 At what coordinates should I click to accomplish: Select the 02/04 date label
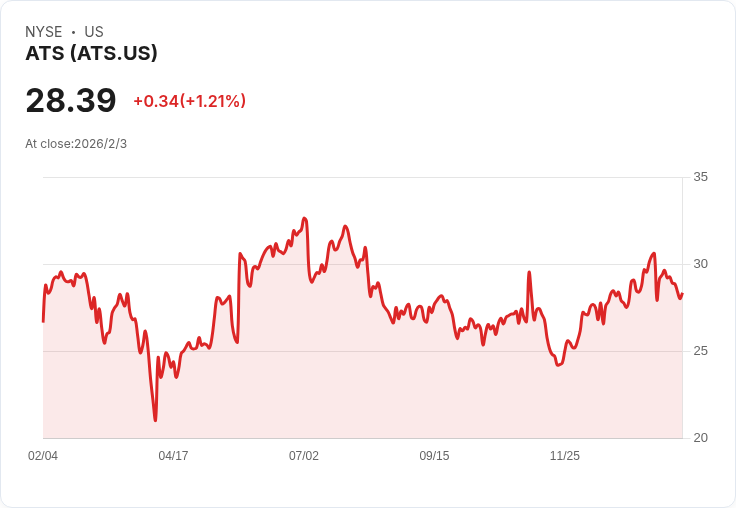point(43,456)
